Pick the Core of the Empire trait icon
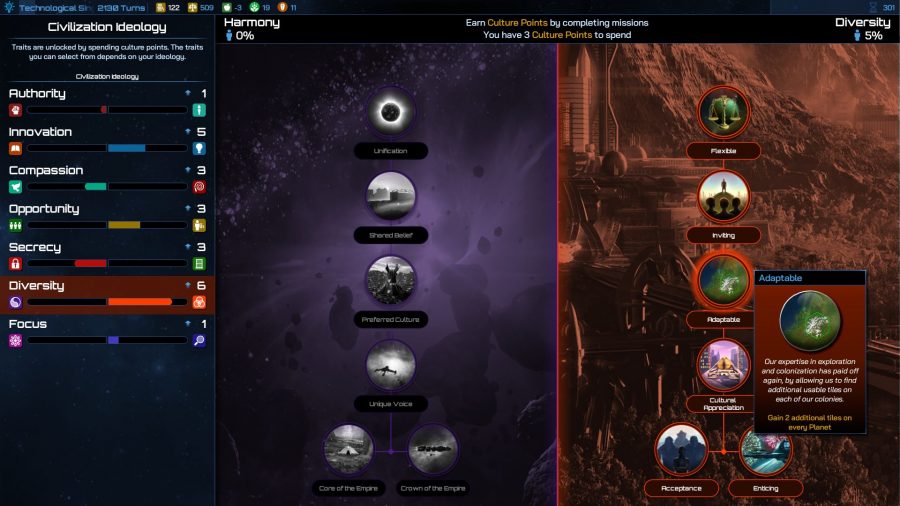The height and width of the screenshot is (506, 900). [x=348, y=449]
